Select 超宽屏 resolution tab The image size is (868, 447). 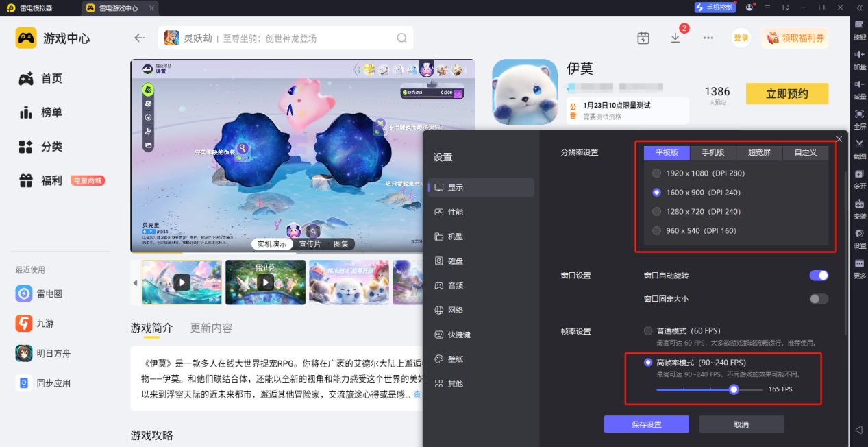coord(759,152)
